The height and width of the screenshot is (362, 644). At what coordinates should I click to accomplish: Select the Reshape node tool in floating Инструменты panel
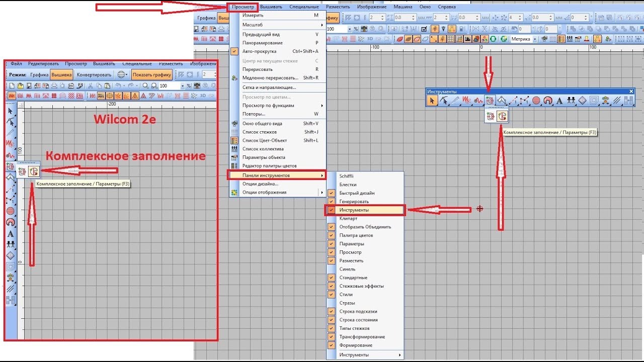tap(444, 101)
